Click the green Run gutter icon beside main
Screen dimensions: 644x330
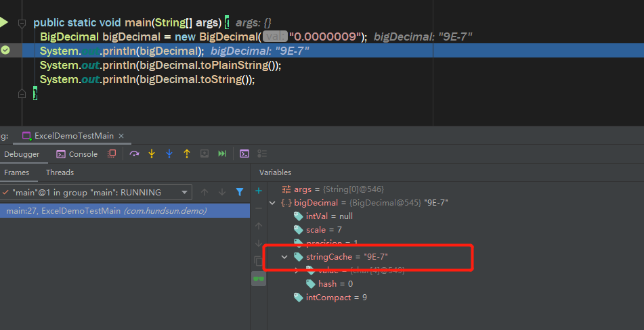(x=3, y=22)
